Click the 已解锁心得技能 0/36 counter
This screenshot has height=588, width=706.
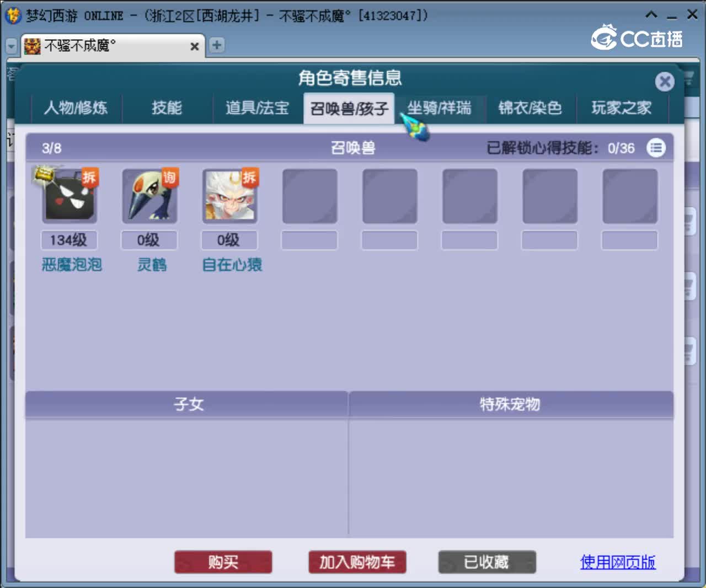pos(560,148)
